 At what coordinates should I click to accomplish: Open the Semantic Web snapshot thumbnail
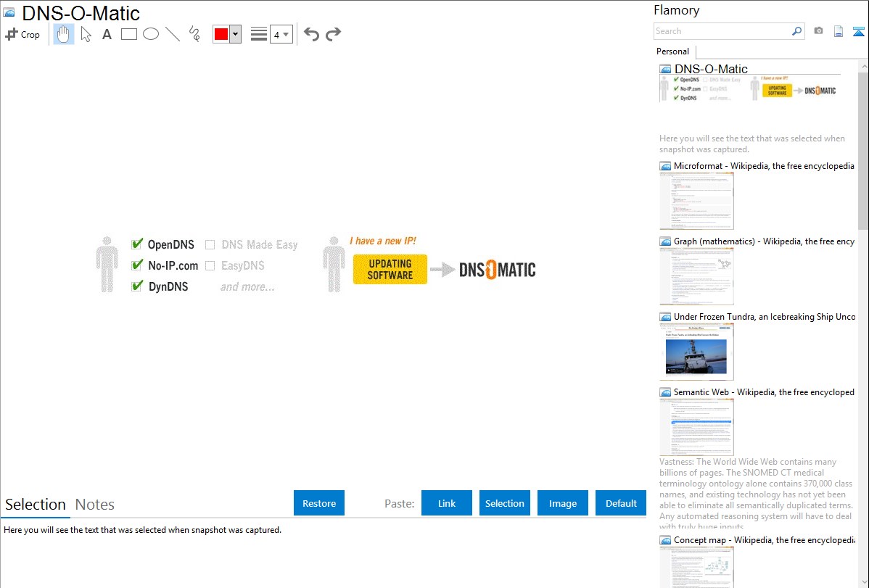click(x=696, y=427)
